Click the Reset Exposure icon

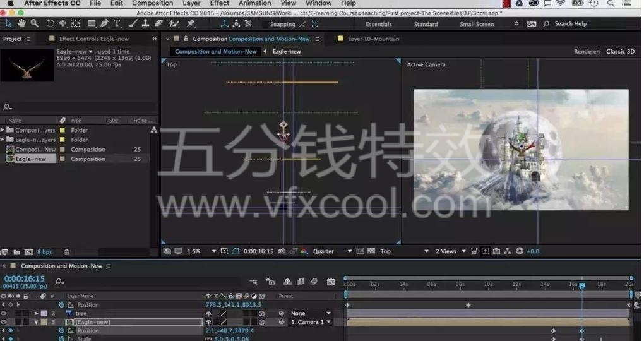[x=520, y=251]
